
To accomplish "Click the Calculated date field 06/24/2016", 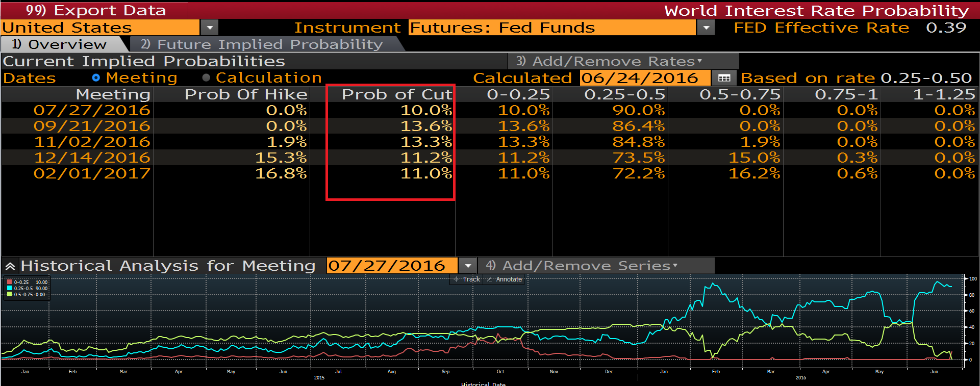I will click(639, 78).
